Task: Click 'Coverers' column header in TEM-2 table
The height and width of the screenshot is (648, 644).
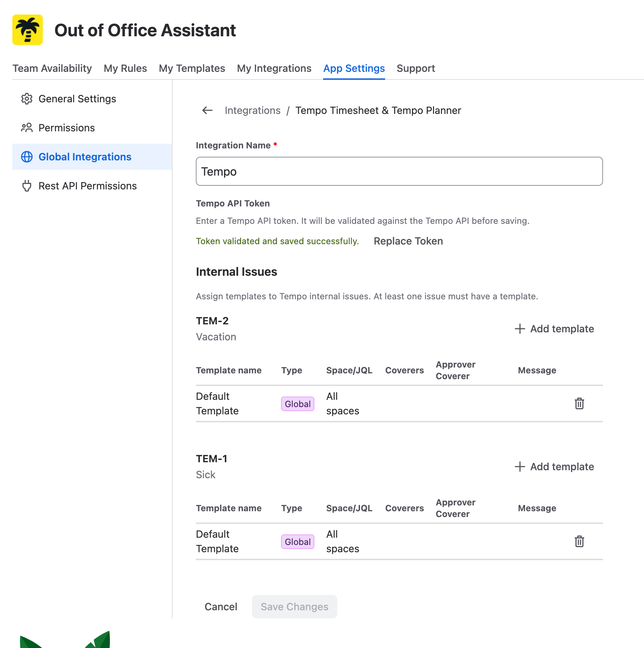Action: pos(405,370)
